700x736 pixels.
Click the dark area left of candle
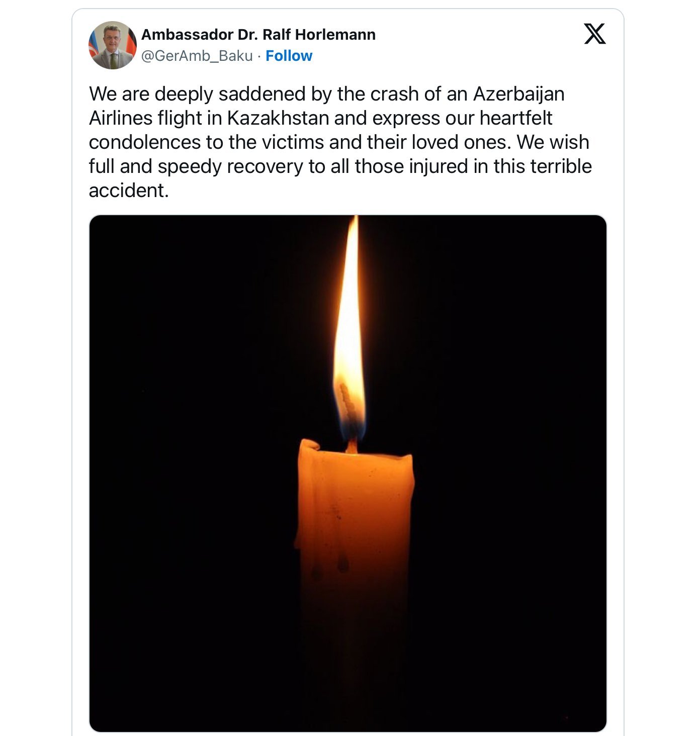click(191, 474)
